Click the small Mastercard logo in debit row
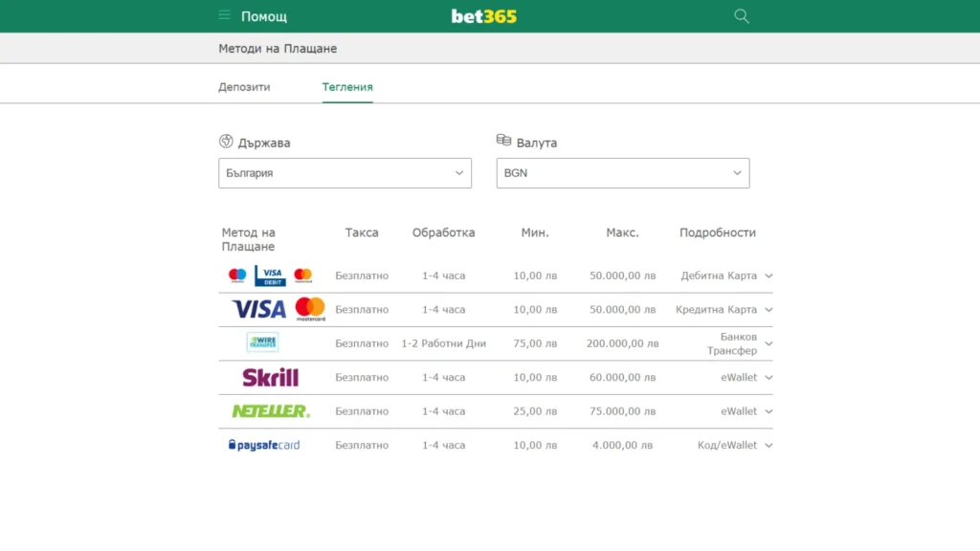This screenshot has height=551, width=980. click(x=303, y=275)
